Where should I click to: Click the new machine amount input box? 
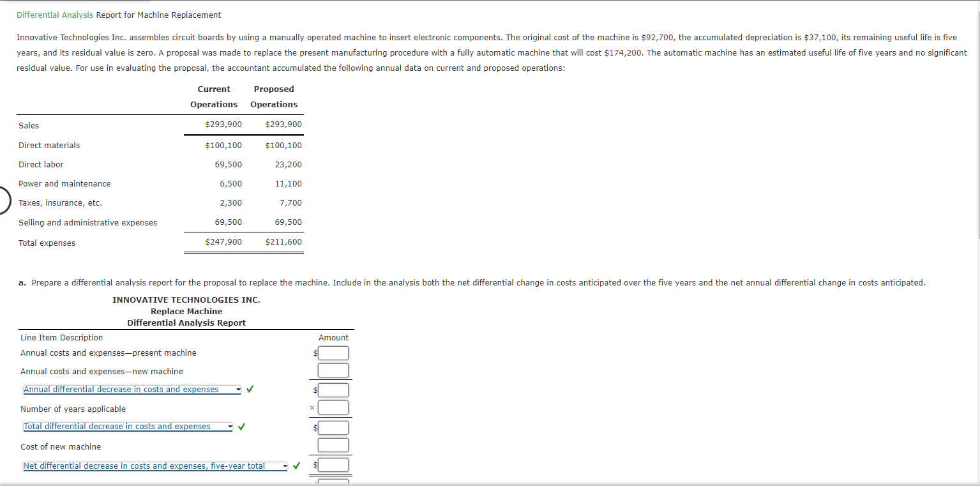333,370
